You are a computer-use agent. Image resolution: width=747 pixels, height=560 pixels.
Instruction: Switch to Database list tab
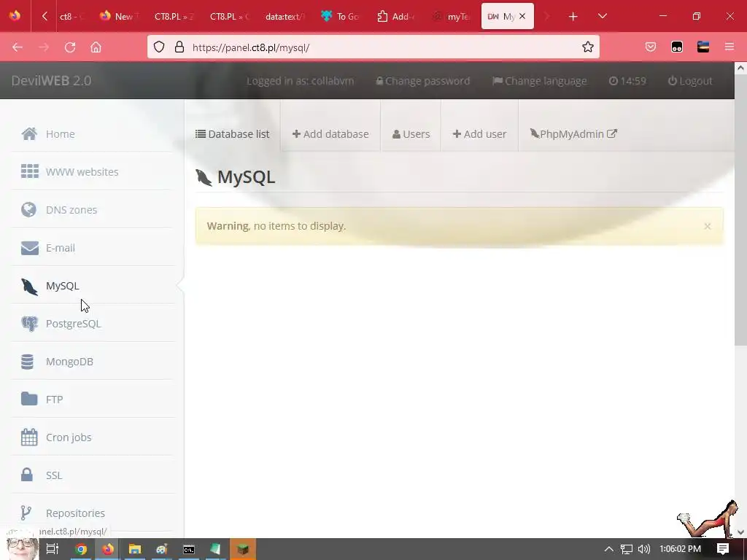pyautogui.click(x=233, y=134)
